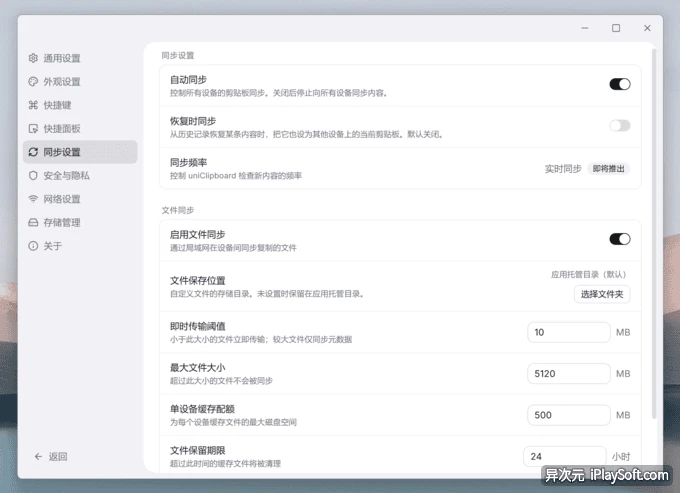Click the 即时传输阈值 field showing 10
This screenshot has width=680, height=493.
(x=569, y=332)
